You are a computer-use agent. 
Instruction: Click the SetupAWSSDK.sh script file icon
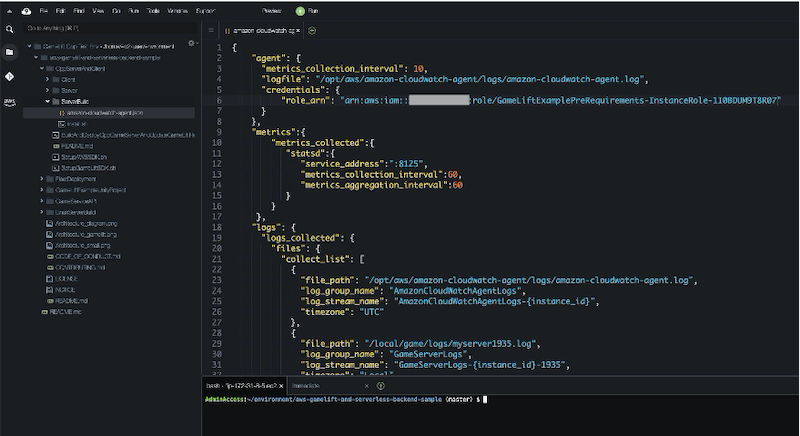click(56, 157)
